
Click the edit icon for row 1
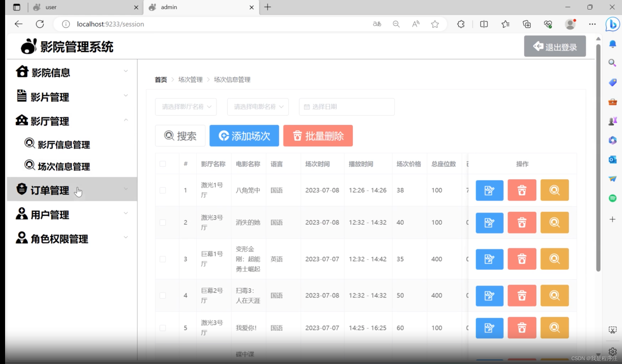[489, 190]
